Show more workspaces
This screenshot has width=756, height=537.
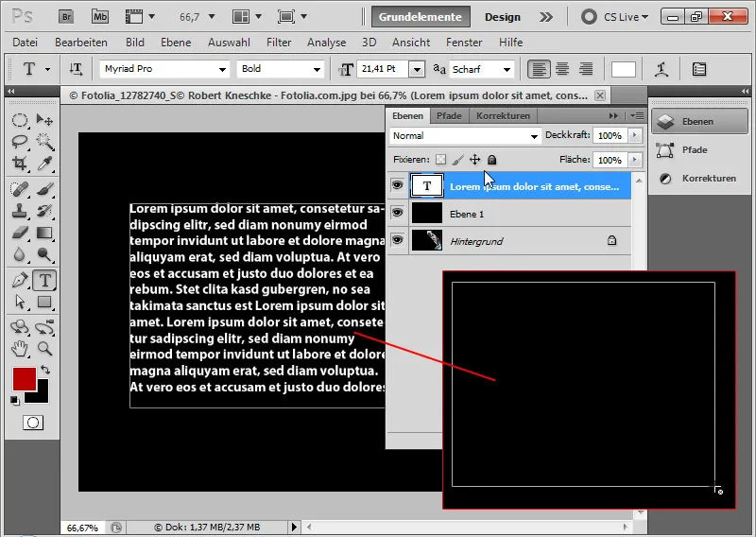tap(546, 17)
